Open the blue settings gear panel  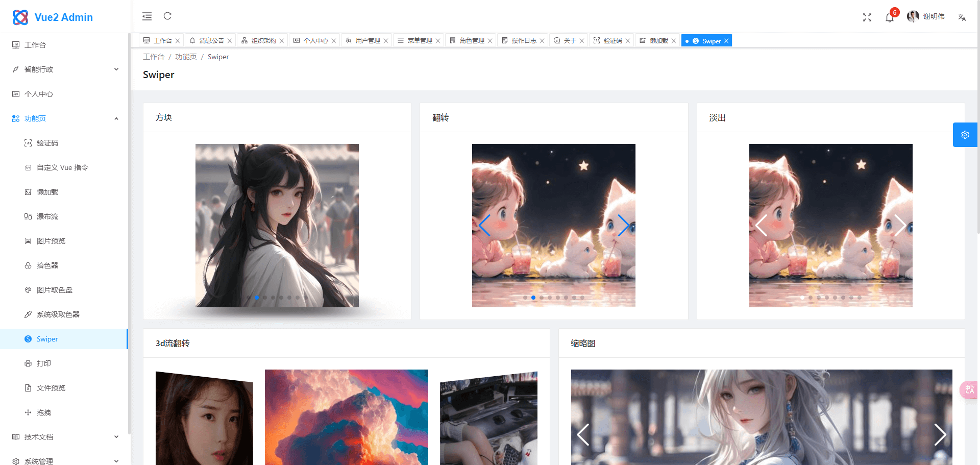[x=965, y=135]
